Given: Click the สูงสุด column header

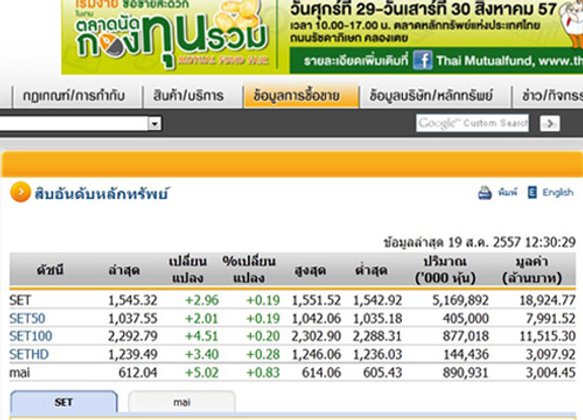Looking at the screenshot, I should (310, 270).
